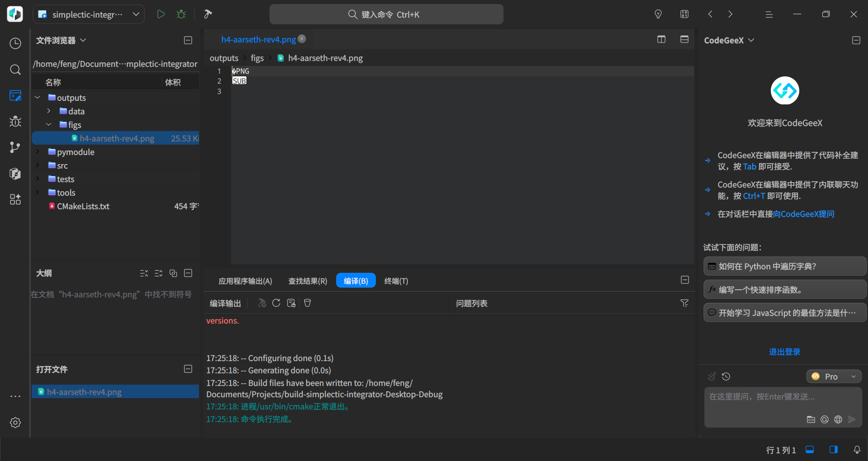Screen dimensions: 868x461
Task: Open the 键入命令 Ctrl+K command search box
Action: [x=387, y=14]
